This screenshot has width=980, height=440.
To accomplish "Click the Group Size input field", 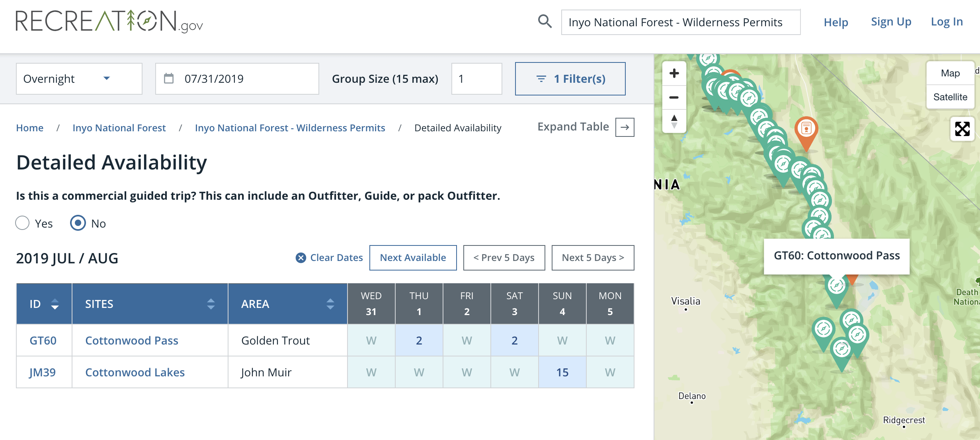I will click(x=476, y=79).
